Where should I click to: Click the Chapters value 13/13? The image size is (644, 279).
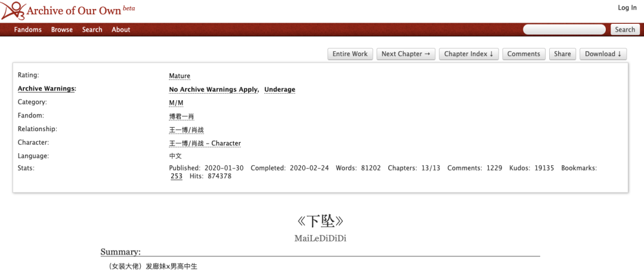(431, 168)
